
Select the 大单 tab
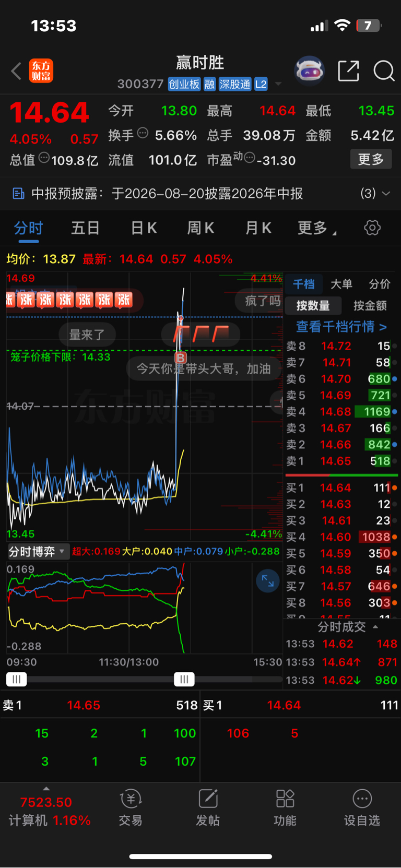point(341,284)
